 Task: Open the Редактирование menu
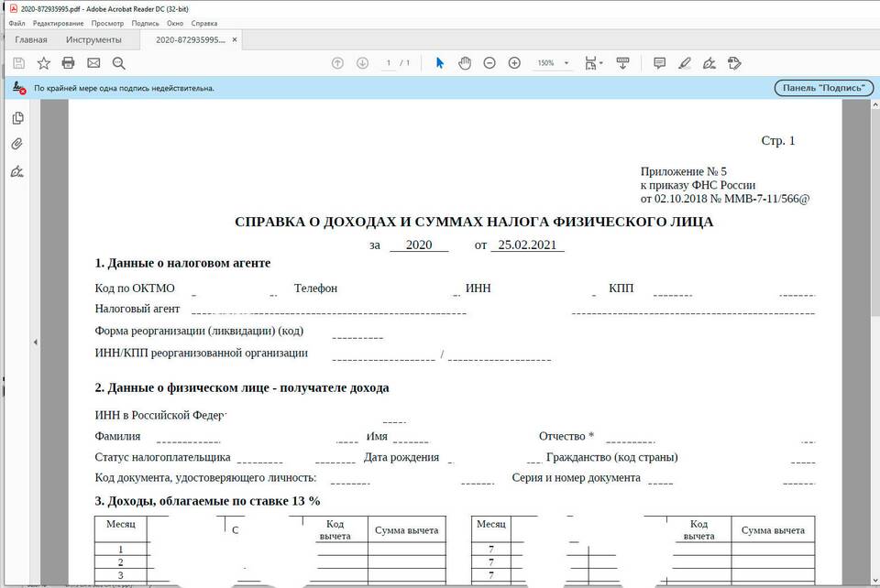tap(58, 23)
